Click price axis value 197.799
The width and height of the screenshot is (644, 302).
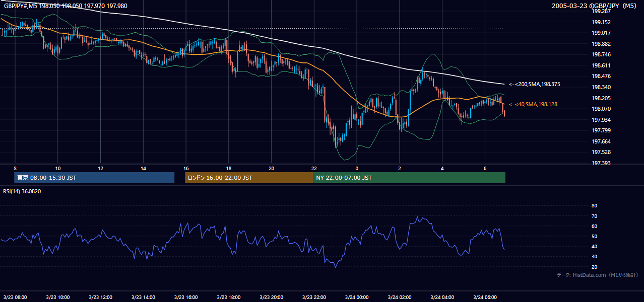point(602,130)
